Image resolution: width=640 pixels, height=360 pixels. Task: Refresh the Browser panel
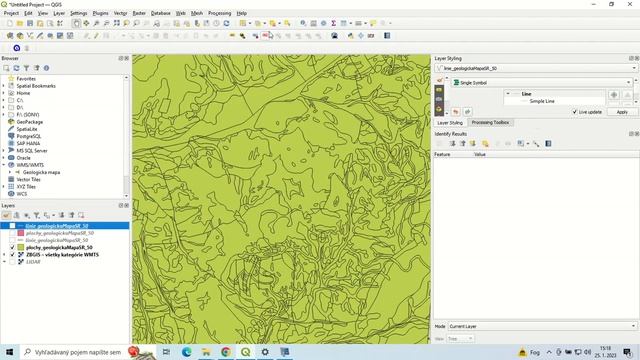(x=16, y=68)
